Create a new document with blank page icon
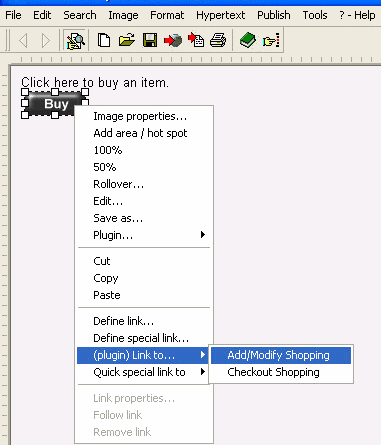The image size is (381, 445). pyautogui.click(x=104, y=40)
